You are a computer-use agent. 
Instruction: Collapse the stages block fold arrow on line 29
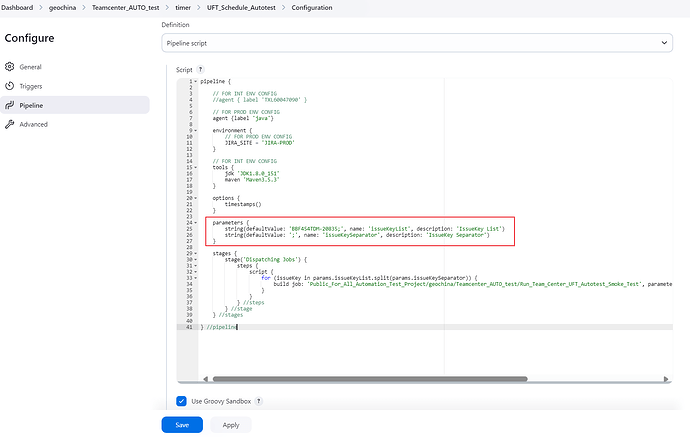[x=196, y=253]
